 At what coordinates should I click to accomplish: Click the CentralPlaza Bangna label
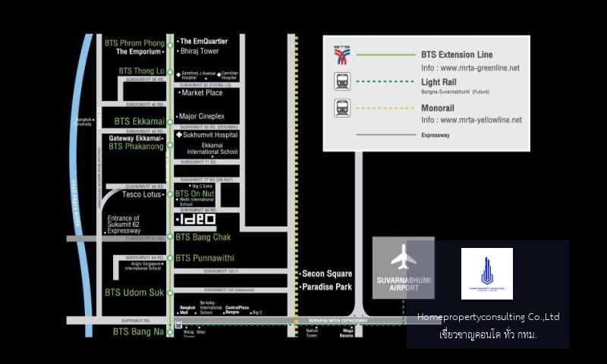tap(237, 310)
